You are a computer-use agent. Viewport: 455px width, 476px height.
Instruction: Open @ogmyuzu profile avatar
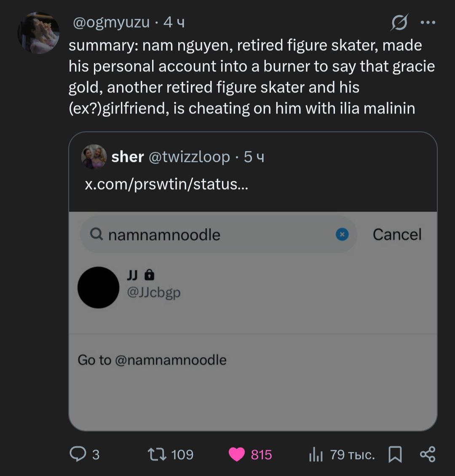coord(38,33)
